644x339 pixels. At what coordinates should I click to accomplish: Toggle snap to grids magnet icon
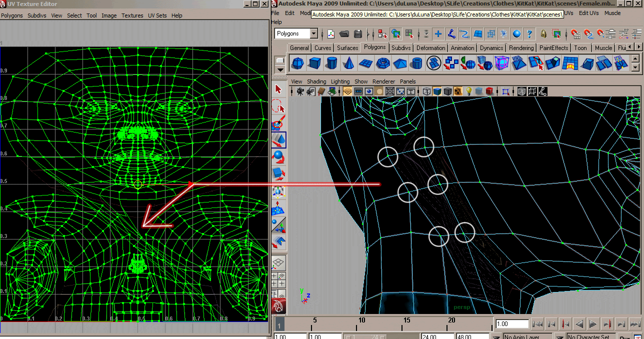click(x=576, y=34)
